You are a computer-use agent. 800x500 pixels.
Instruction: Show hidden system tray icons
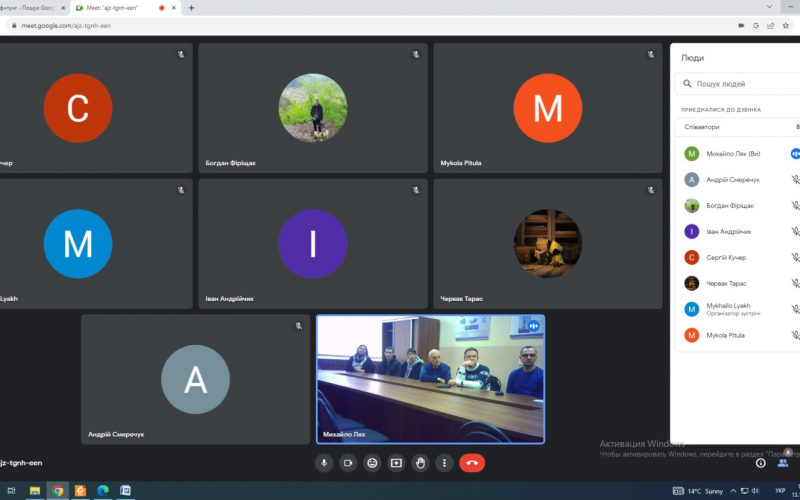733,491
